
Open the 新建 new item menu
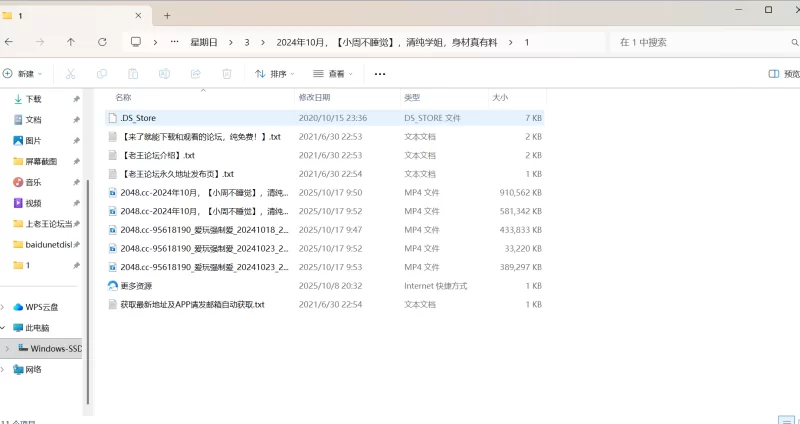pyautogui.click(x=24, y=74)
